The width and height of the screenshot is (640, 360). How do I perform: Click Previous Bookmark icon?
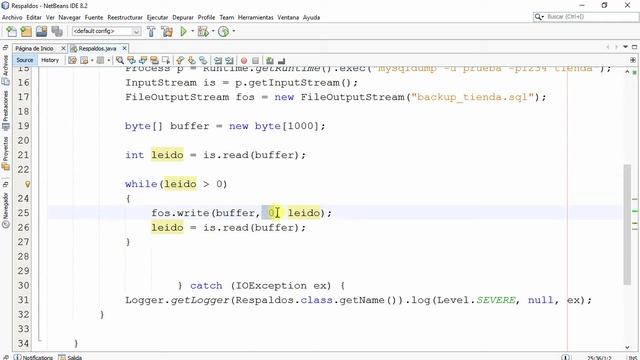(180, 60)
